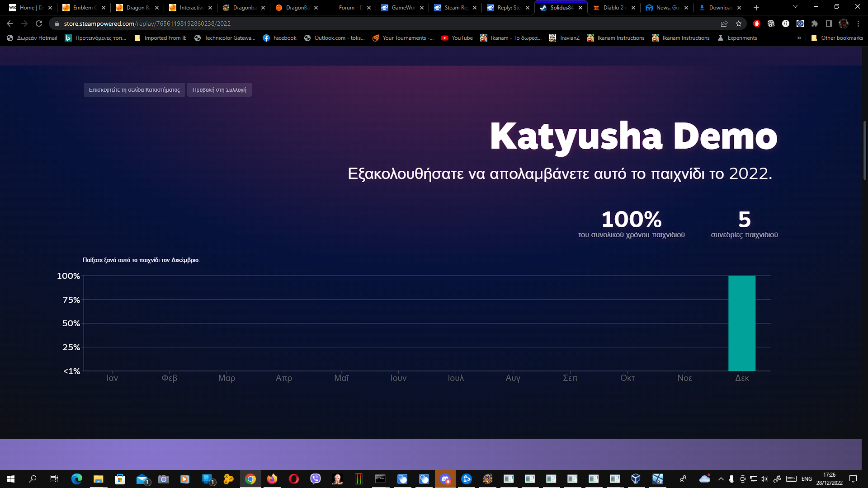868x488 pixels.
Task: Show hidden system tray icons
Action: click(721, 479)
